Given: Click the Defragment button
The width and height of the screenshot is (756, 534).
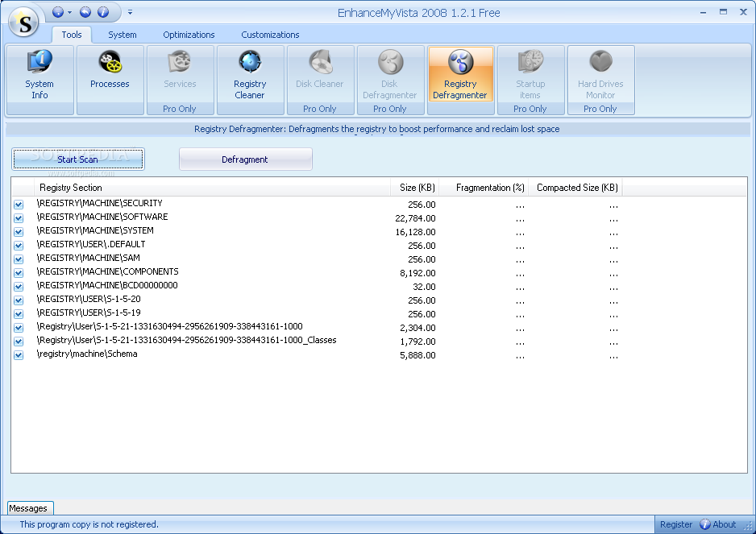Looking at the screenshot, I should tap(245, 159).
